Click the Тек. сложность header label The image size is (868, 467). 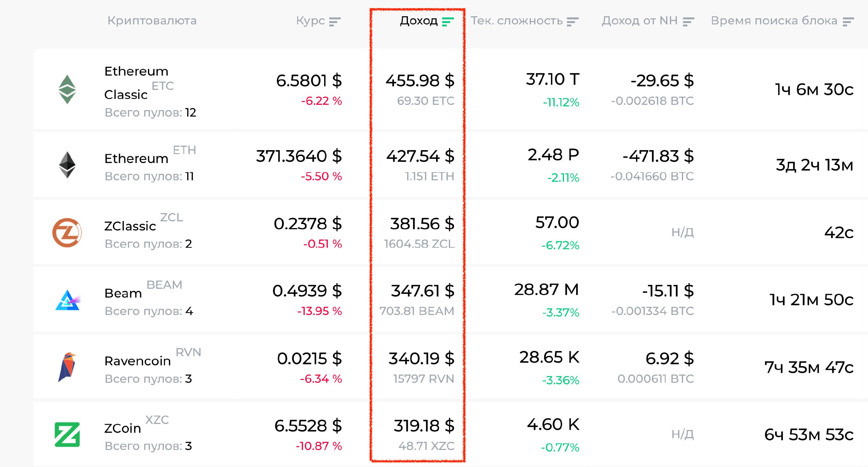coord(516,21)
